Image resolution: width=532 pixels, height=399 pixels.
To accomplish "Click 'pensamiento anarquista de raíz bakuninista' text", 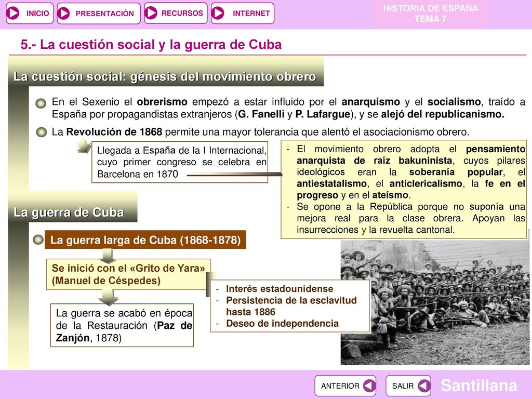I will click(411, 155).
